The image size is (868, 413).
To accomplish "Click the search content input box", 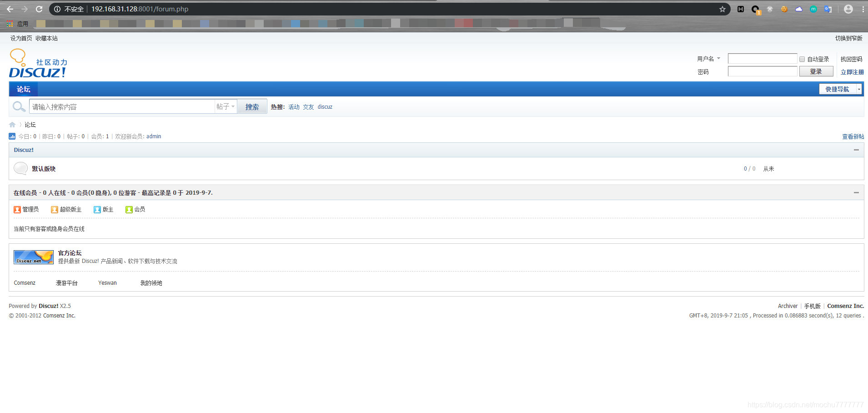I will pos(122,107).
